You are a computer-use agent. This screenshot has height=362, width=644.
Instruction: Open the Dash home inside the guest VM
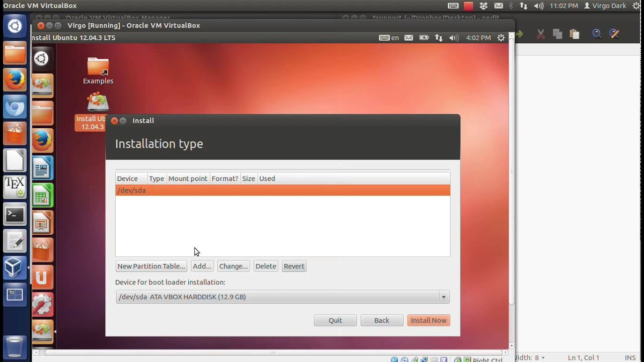[x=42, y=59]
